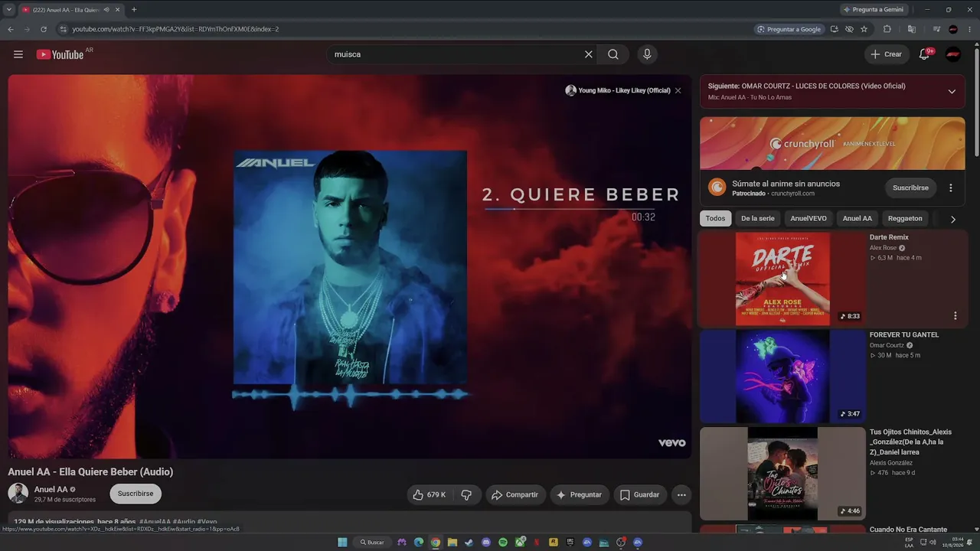
Task: Click the Windows taskbar Buscar search box
Action: (x=372, y=543)
